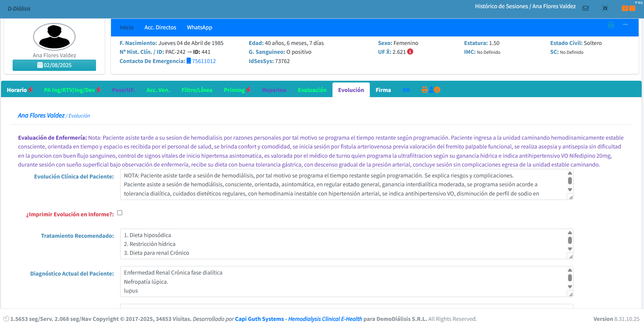
Task: Click the red info icon beside UF value
Action: pyautogui.click(x=410, y=52)
